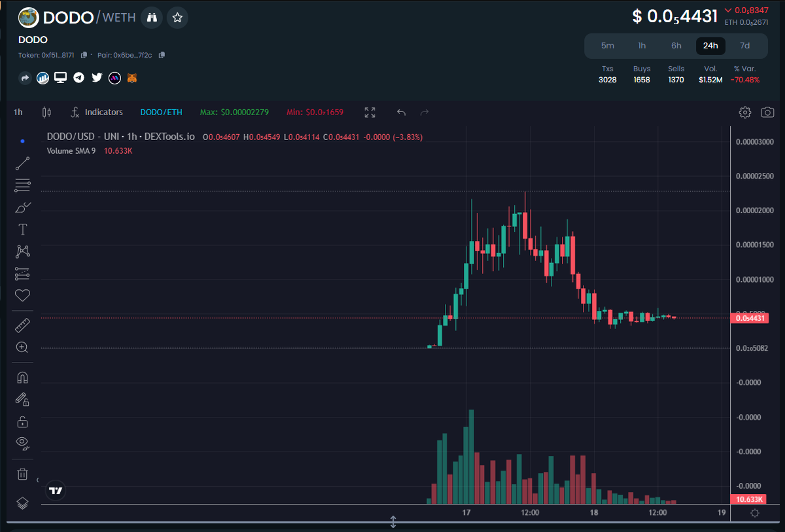Image resolution: width=785 pixels, height=532 pixels.
Task: Select the forecasting position tool
Action: pyautogui.click(x=22, y=274)
